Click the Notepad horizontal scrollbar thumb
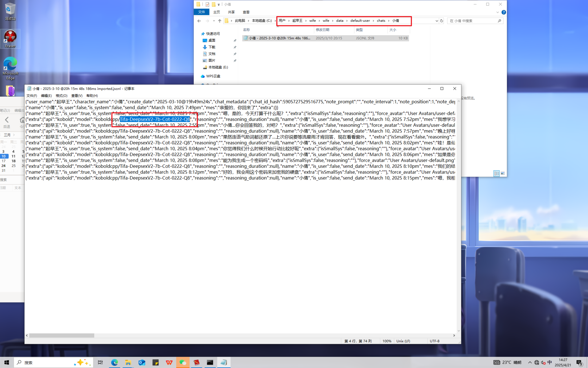 [x=62, y=335]
